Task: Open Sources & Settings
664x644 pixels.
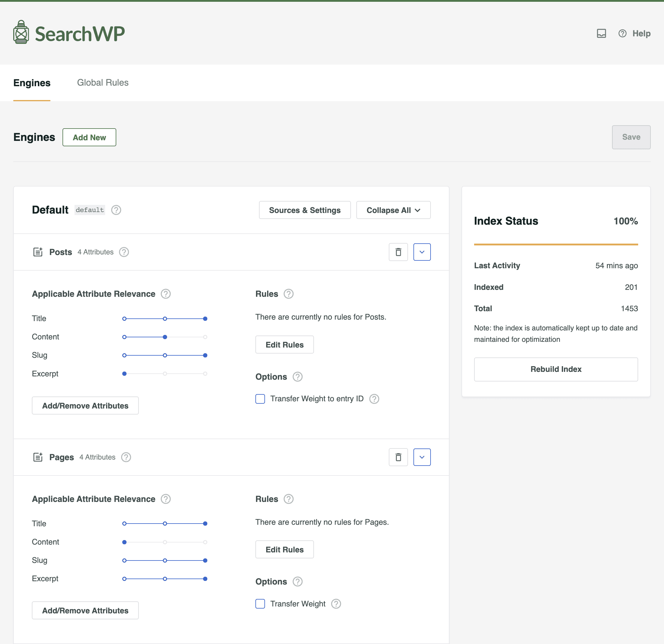Action: (305, 210)
